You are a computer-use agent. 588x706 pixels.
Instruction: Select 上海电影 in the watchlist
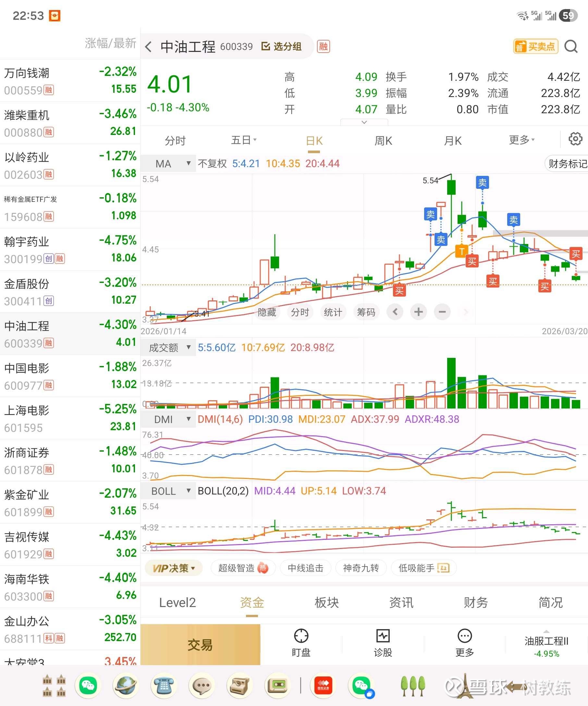[70, 418]
